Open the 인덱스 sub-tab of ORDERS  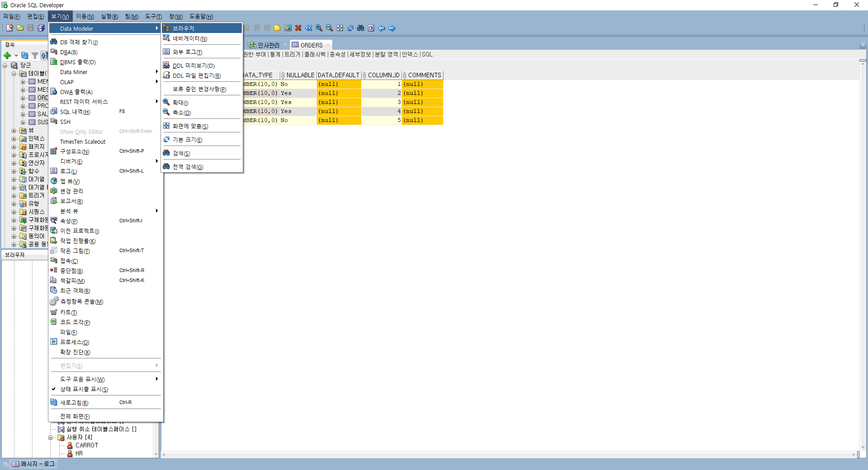tap(410, 54)
